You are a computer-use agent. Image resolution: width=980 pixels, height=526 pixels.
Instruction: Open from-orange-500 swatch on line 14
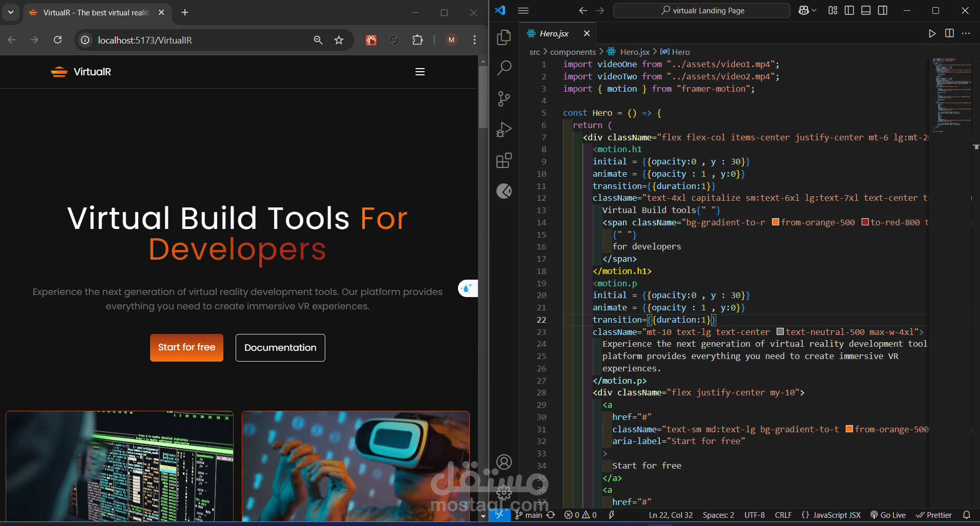point(776,222)
